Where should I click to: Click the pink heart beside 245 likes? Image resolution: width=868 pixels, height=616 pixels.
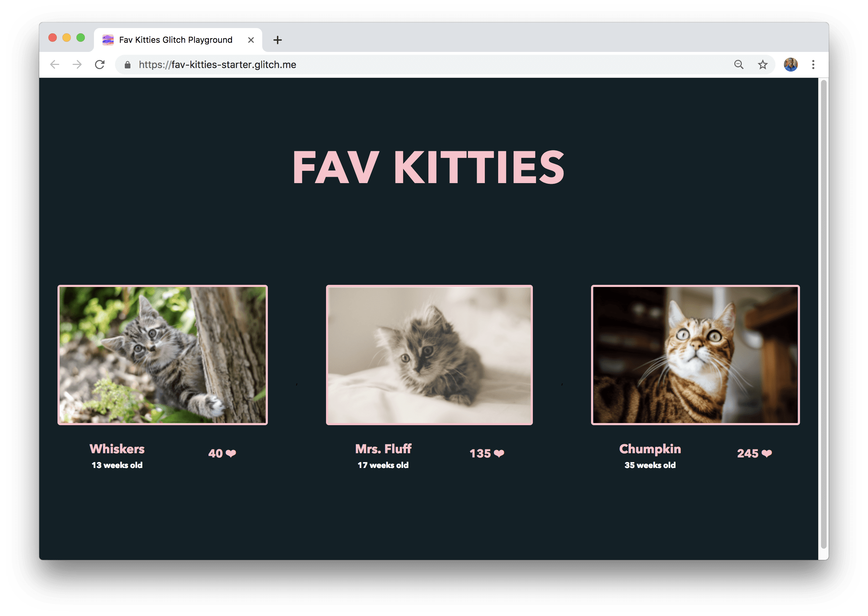(775, 453)
